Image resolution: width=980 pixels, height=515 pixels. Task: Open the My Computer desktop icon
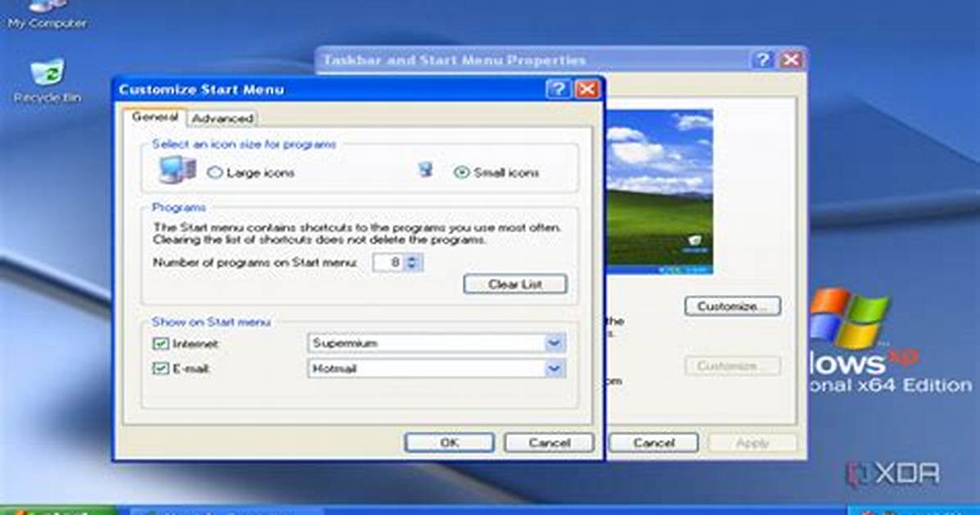(48, 16)
